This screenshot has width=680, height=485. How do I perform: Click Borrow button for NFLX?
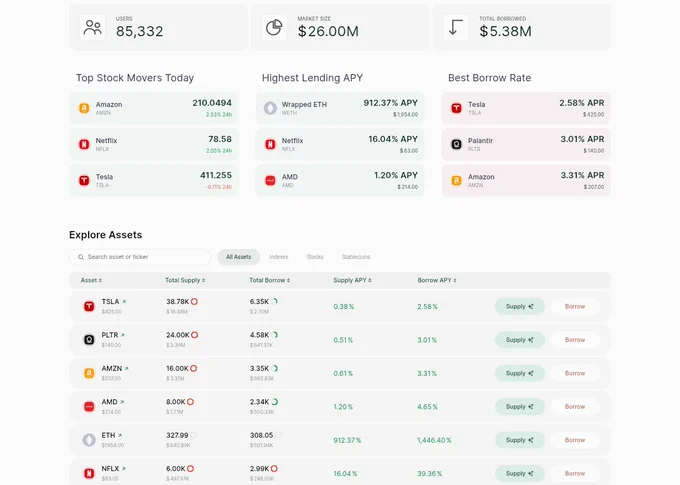coord(575,473)
